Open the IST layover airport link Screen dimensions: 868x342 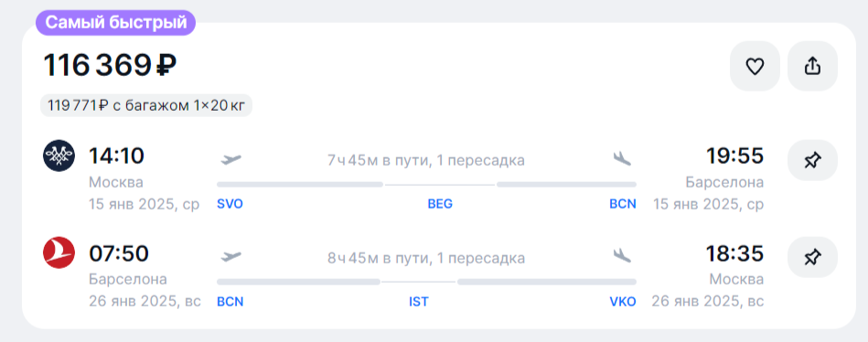click(x=419, y=302)
